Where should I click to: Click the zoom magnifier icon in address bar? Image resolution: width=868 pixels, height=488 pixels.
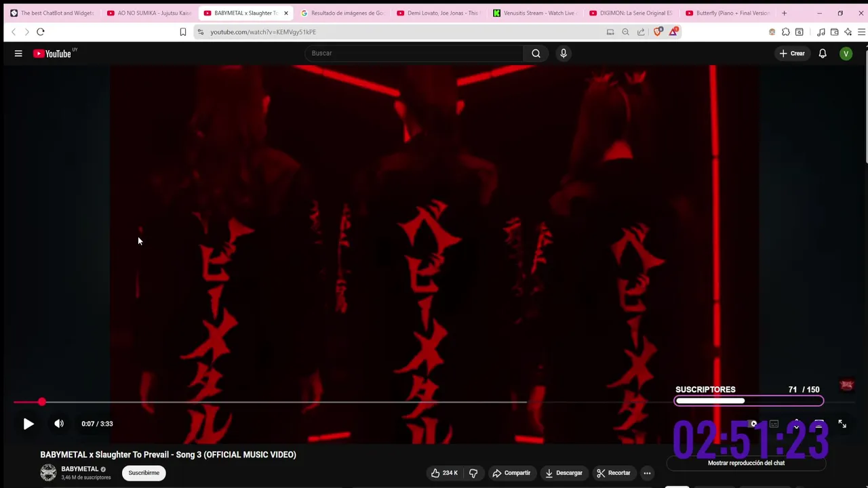click(x=625, y=32)
